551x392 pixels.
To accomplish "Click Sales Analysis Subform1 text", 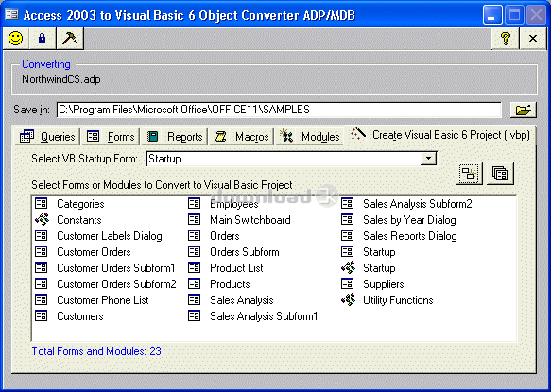I will (264, 316).
